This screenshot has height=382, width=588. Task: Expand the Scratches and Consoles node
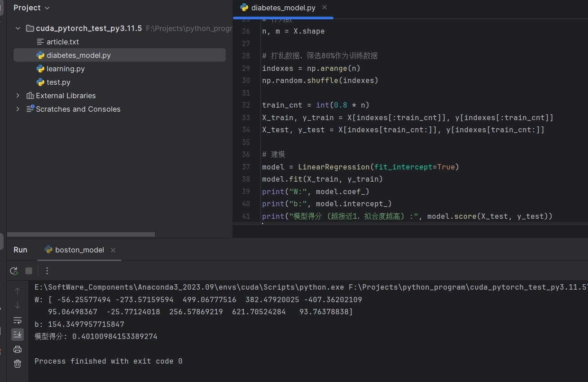[18, 109]
